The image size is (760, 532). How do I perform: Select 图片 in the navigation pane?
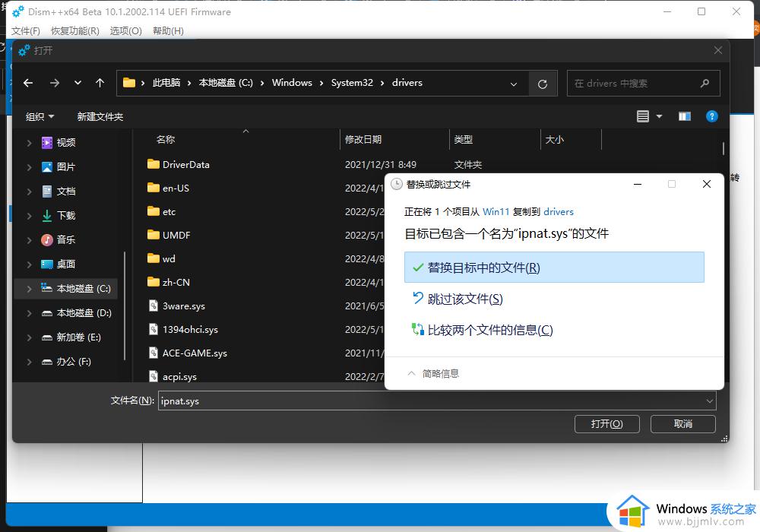(x=66, y=166)
